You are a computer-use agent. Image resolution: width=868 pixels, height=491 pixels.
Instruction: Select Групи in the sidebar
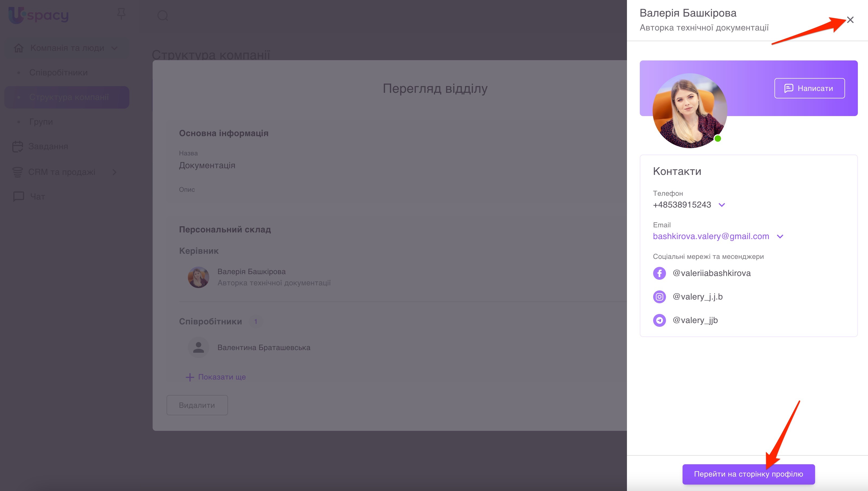point(41,122)
